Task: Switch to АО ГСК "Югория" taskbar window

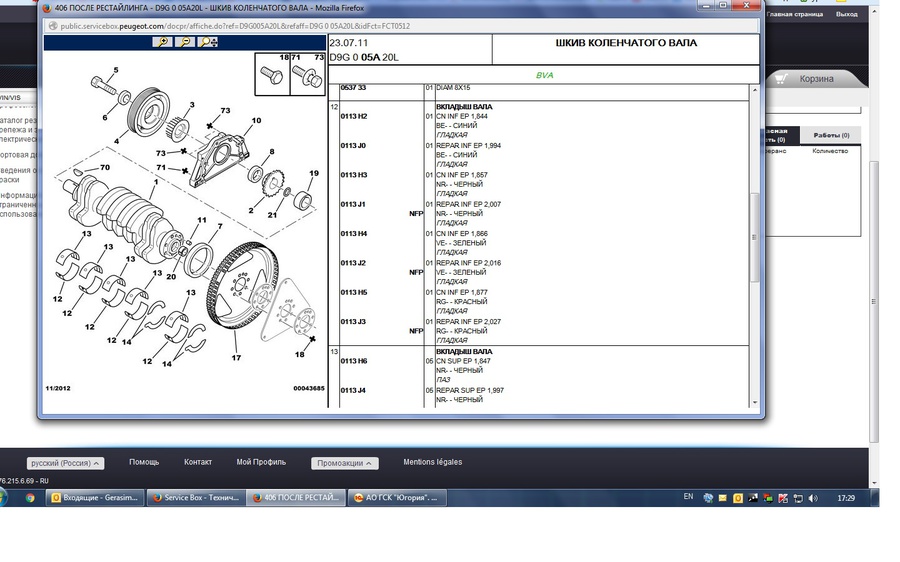Action: click(397, 498)
